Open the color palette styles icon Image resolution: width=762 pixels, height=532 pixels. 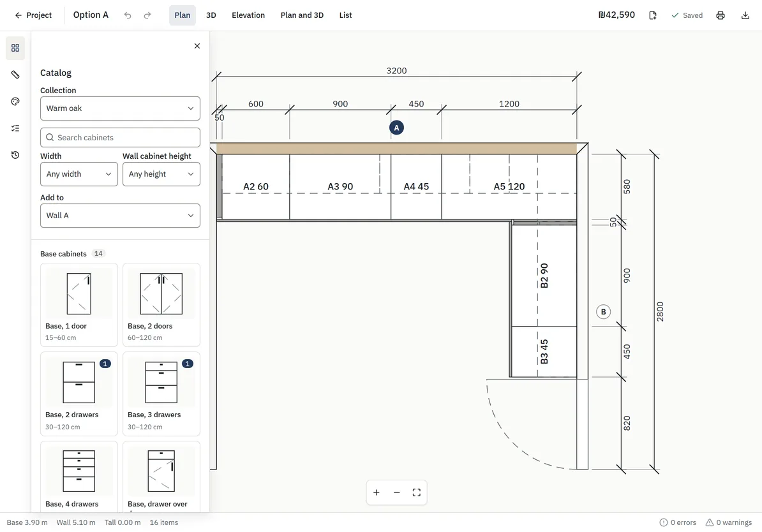point(15,101)
